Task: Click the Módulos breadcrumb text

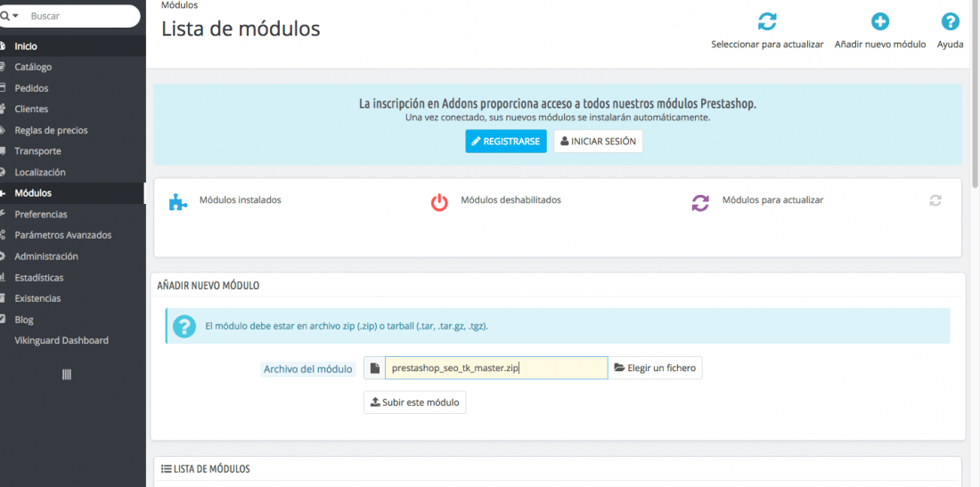Action: [179, 5]
